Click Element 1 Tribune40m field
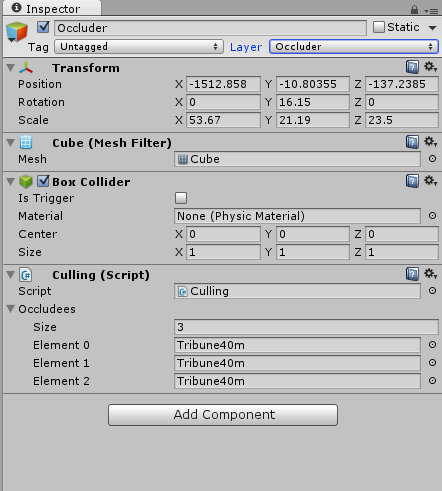This screenshot has width=442, height=491. coord(297,363)
